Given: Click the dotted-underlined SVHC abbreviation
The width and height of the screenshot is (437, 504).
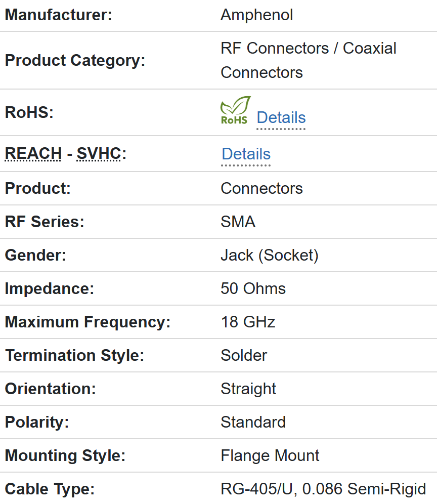Looking at the screenshot, I should coord(99,154).
